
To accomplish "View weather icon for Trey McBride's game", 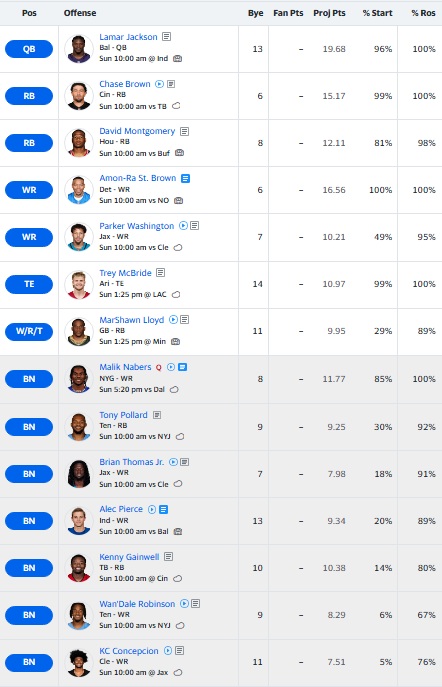I will [176, 294].
